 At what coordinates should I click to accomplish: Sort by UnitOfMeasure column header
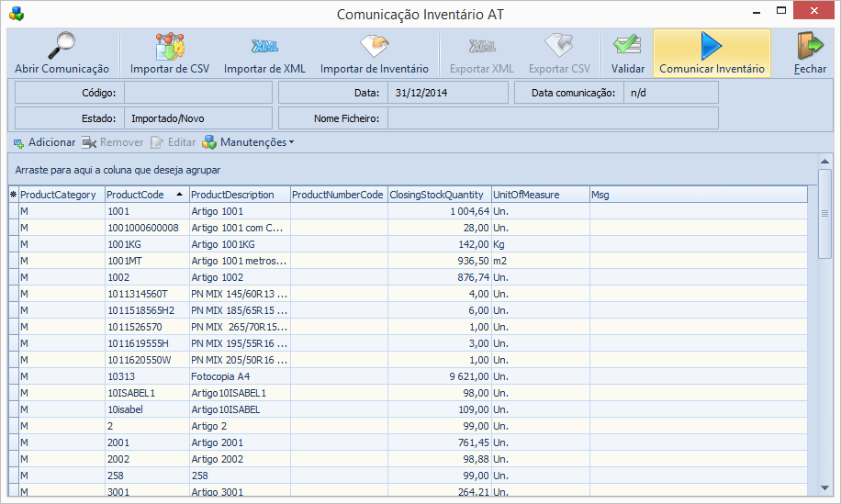click(541, 195)
